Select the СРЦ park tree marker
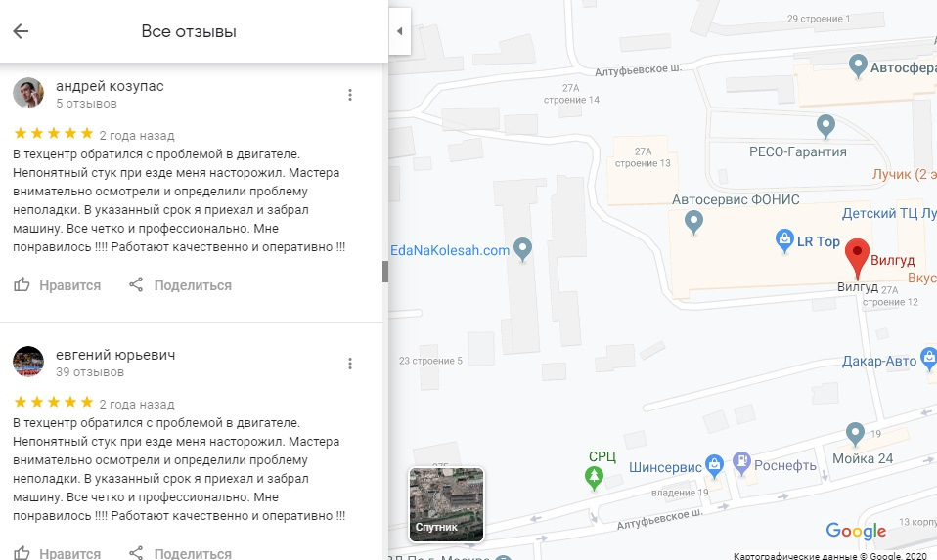937x560 pixels. [x=594, y=478]
